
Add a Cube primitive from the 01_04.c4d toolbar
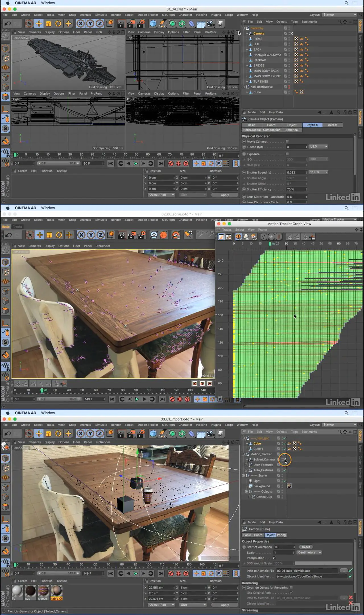(153, 23)
